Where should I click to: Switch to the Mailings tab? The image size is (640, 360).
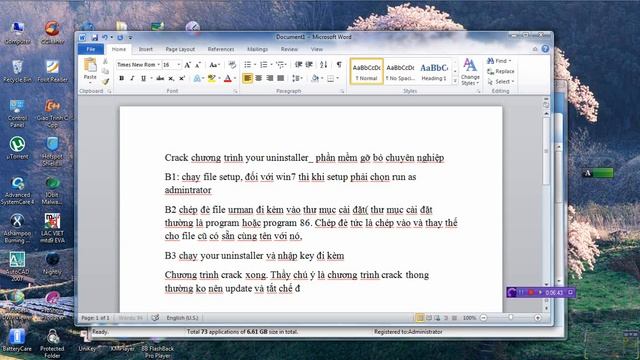click(258, 49)
